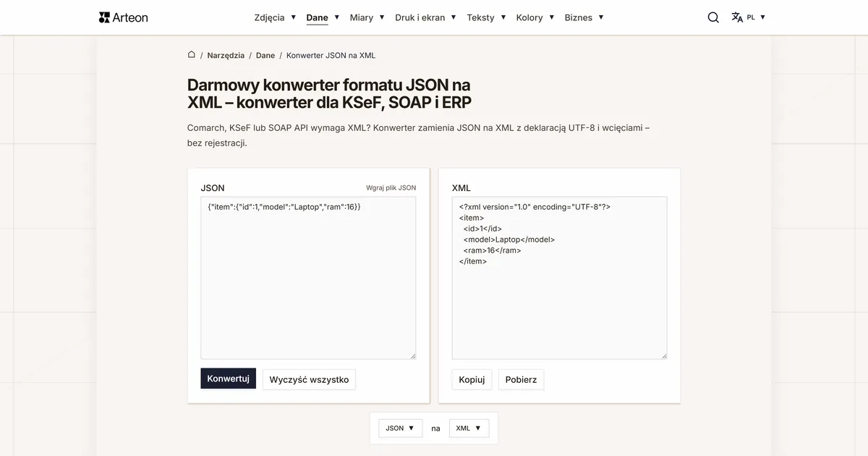This screenshot has width=868, height=456.
Task: Expand the Teksty menu arrow
Action: (503, 17)
